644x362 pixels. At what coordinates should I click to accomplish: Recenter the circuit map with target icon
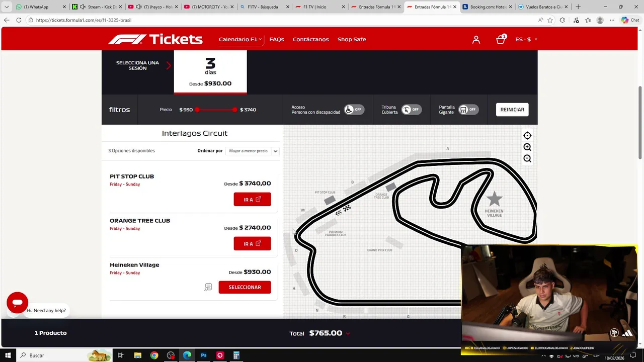(527, 136)
